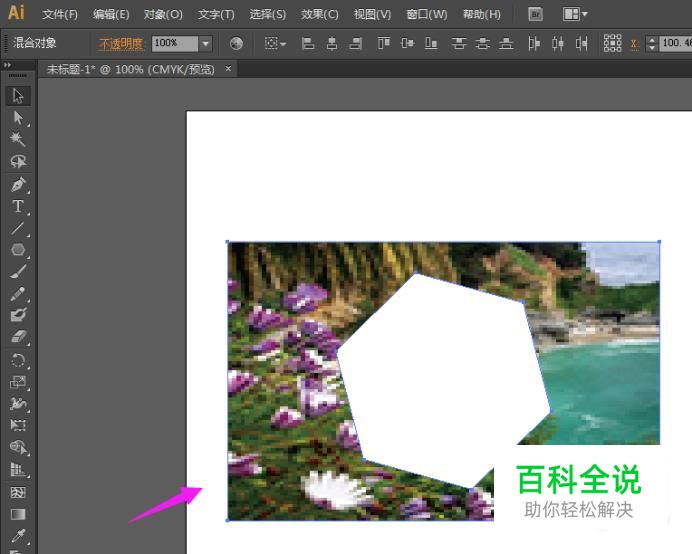
Task: Click the white hexagon shape on canvas
Action: (x=443, y=380)
